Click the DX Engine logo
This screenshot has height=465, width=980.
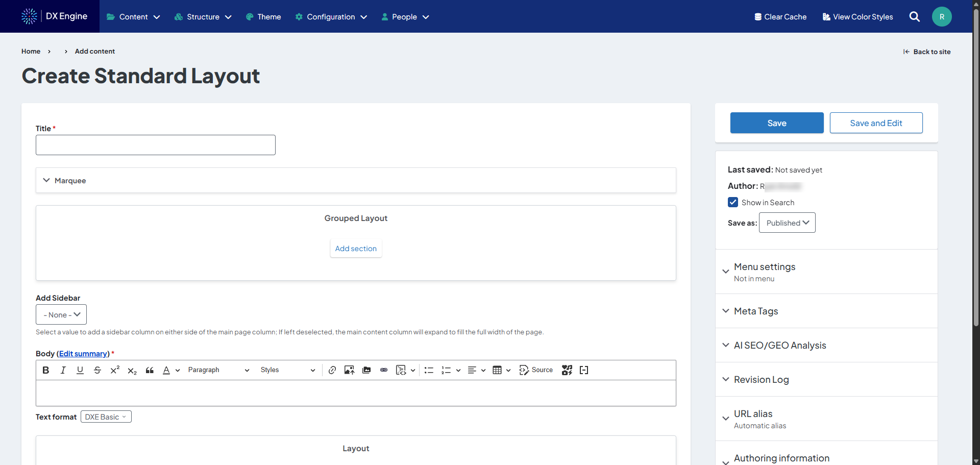point(54,16)
